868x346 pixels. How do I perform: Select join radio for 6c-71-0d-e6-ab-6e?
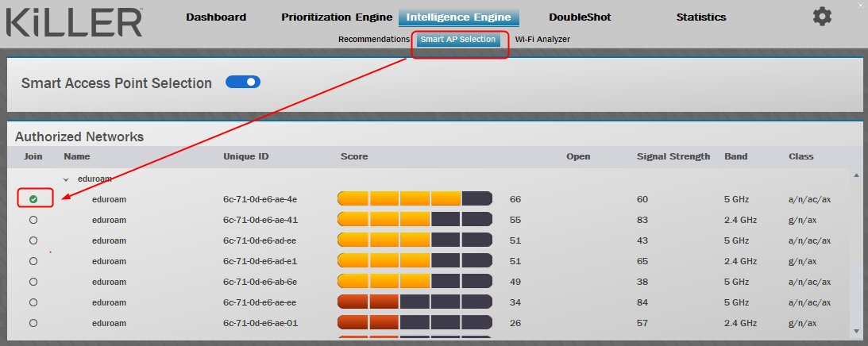point(33,282)
